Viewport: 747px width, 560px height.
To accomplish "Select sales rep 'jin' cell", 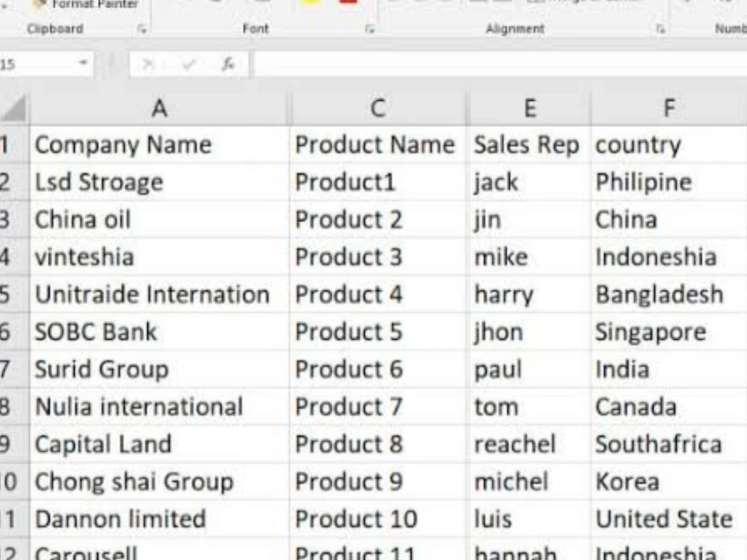I will [530, 220].
